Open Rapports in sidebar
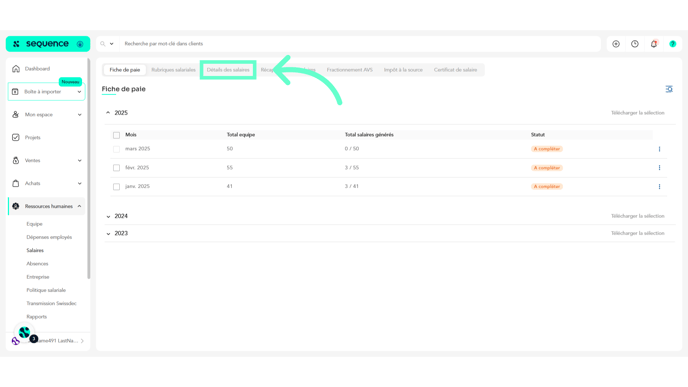Image resolution: width=688 pixels, height=387 pixels. click(x=36, y=317)
